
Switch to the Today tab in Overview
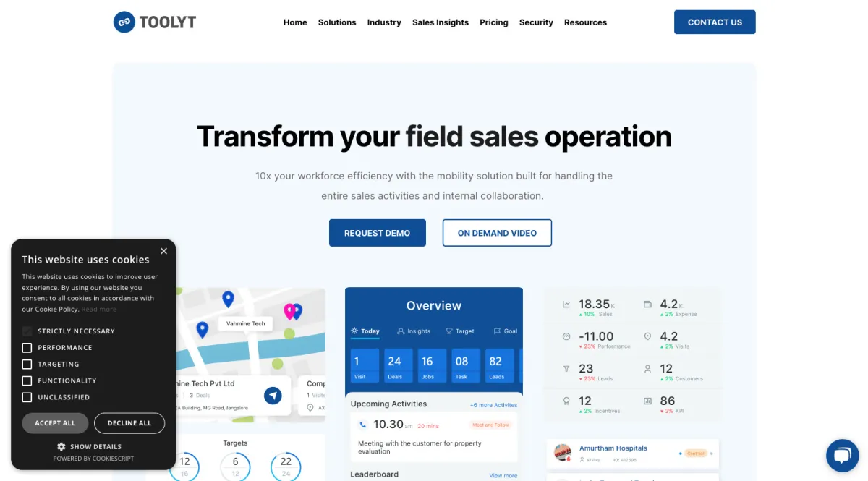[365, 331]
